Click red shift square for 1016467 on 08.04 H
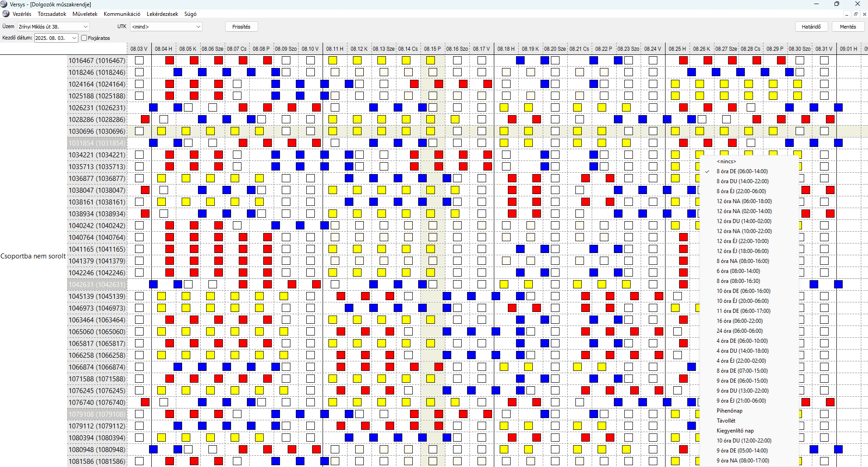Image resolution: width=868 pixels, height=467 pixels. tap(169, 60)
